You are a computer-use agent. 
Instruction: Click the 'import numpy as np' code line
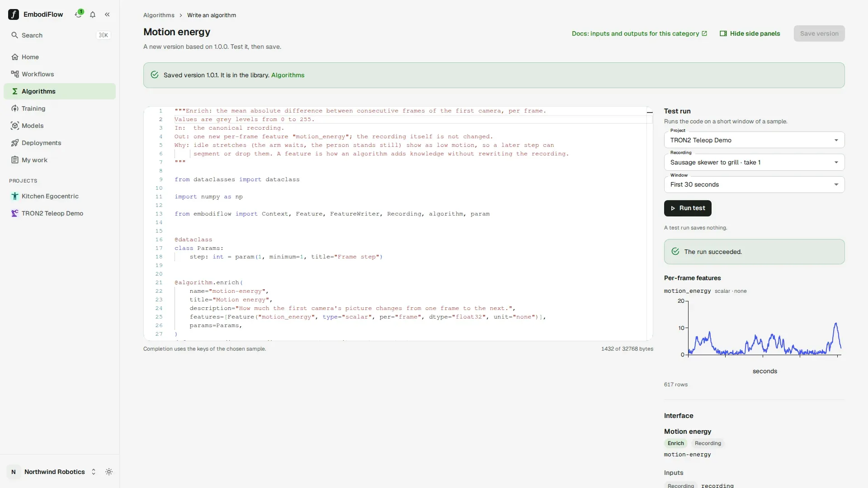[x=208, y=197]
